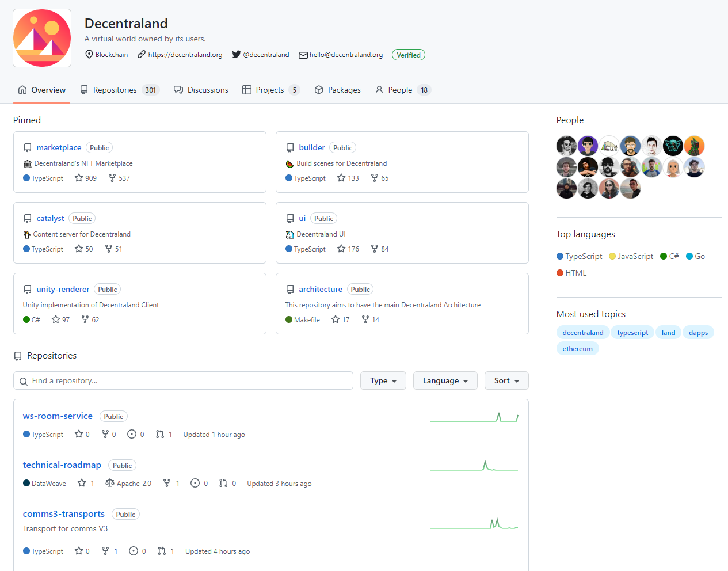Image resolution: width=728 pixels, height=571 pixels.
Task: Click the hello@decentraland.org email link
Action: click(x=346, y=55)
